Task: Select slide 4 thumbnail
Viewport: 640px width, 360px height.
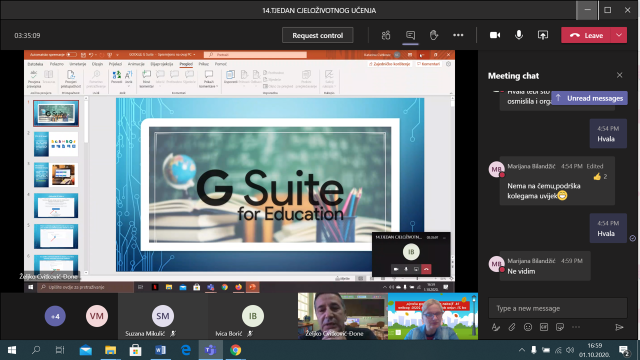Action: click(x=56, y=205)
